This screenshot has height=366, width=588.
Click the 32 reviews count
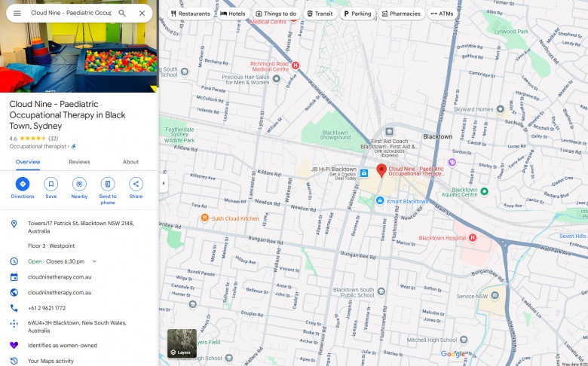pyautogui.click(x=54, y=139)
